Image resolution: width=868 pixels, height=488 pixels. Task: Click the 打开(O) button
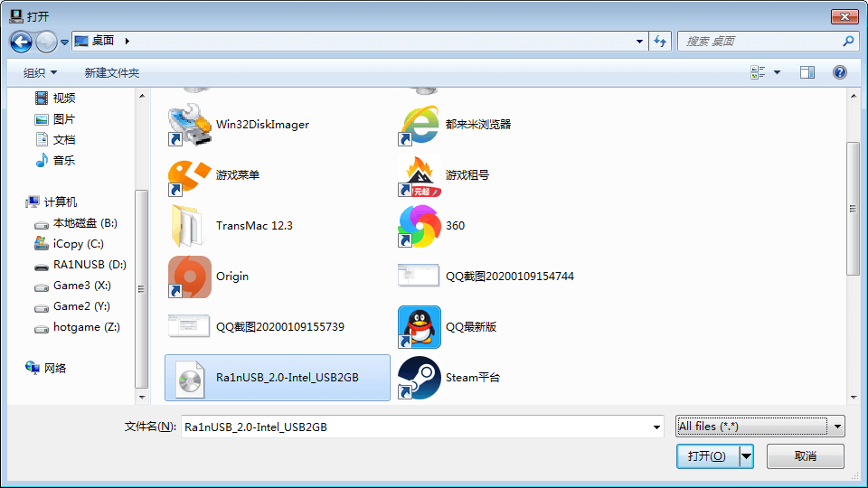tap(707, 456)
